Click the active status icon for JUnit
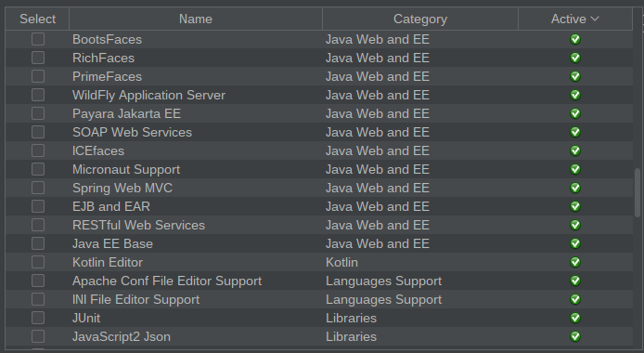Screen dimensions: 644x353 575,318
